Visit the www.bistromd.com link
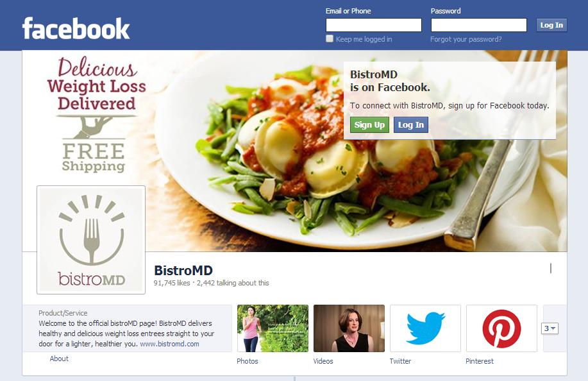 click(169, 344)
